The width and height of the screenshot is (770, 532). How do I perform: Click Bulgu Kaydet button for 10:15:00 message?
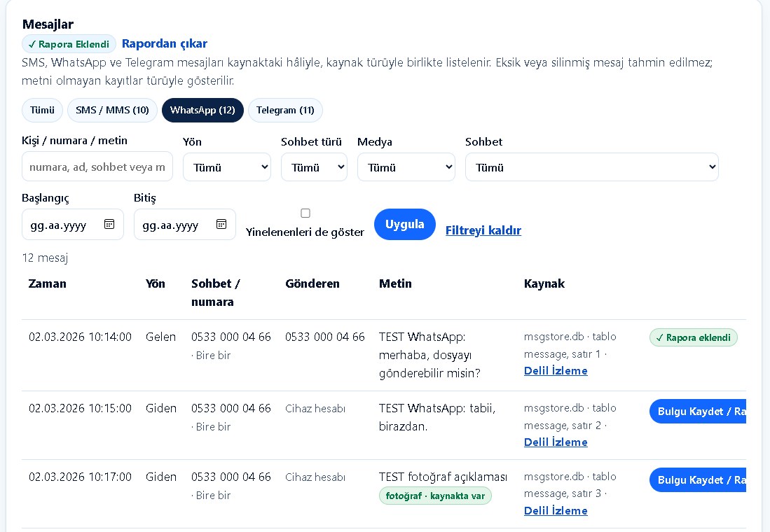(698, 412)
